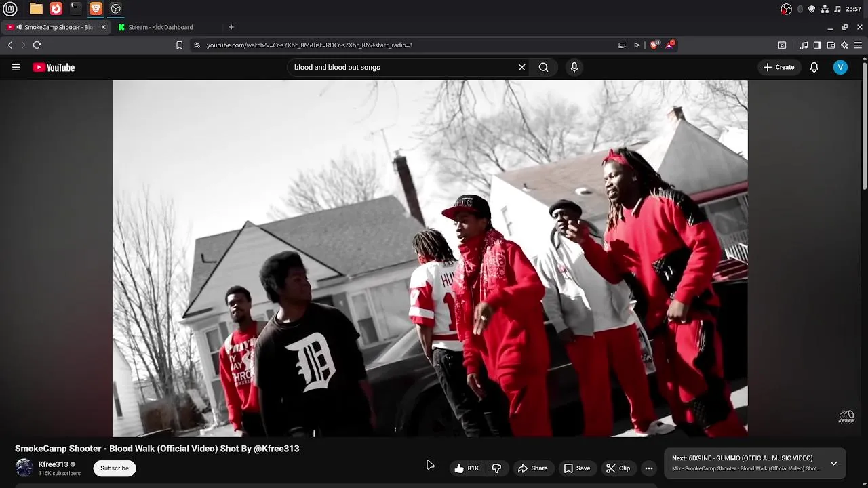Open the music note sound tray icon
The height and width of the screenshot is (488, 868).
pyautogui.click(x=837, y=9)
